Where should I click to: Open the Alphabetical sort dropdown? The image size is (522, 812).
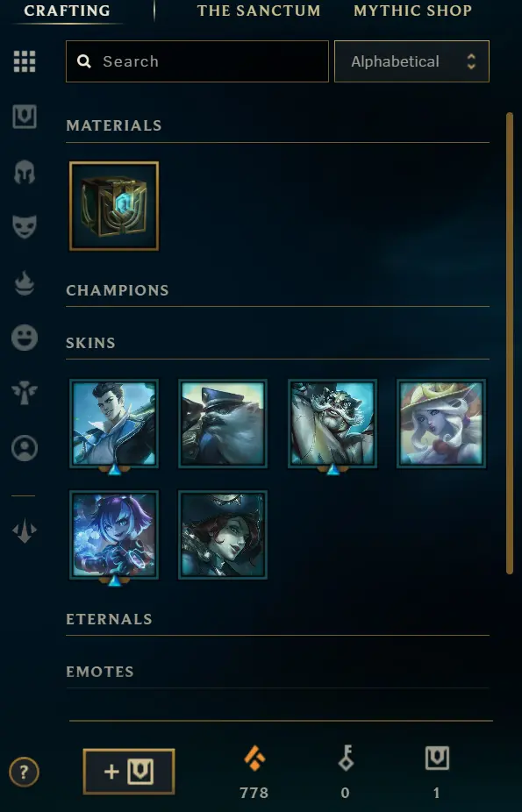pos(411,61)
